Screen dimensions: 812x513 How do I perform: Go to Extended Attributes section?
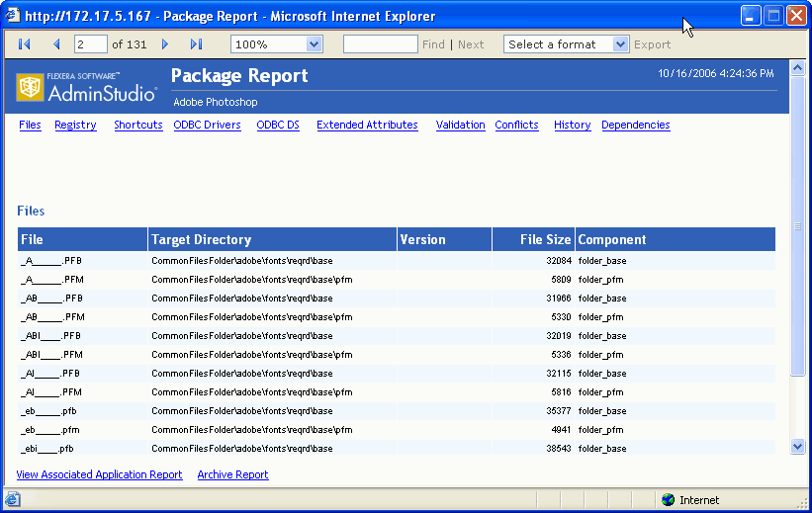tap(367, 126)
